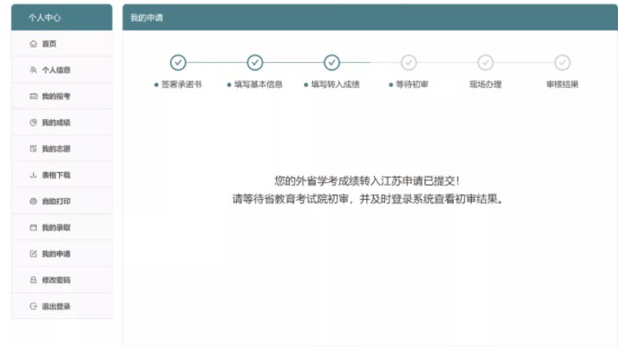This screenshot has width=618, height=364.
Task: Click the home icon next to 首页
Action: (33, 43)
